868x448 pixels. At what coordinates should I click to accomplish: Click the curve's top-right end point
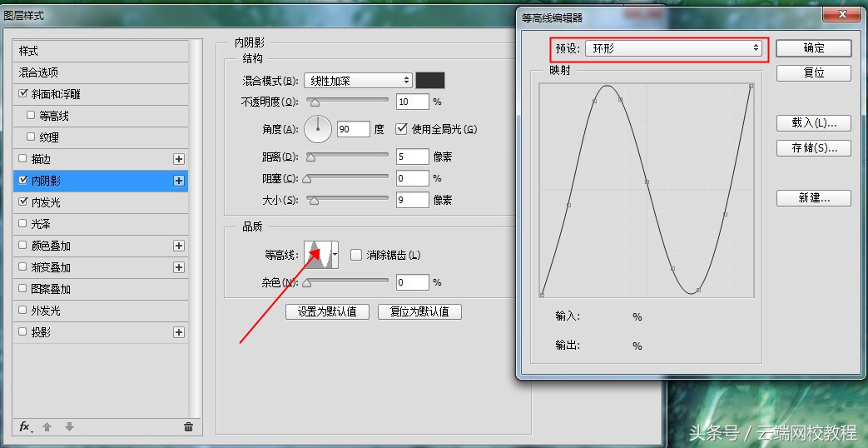point(751,86)
